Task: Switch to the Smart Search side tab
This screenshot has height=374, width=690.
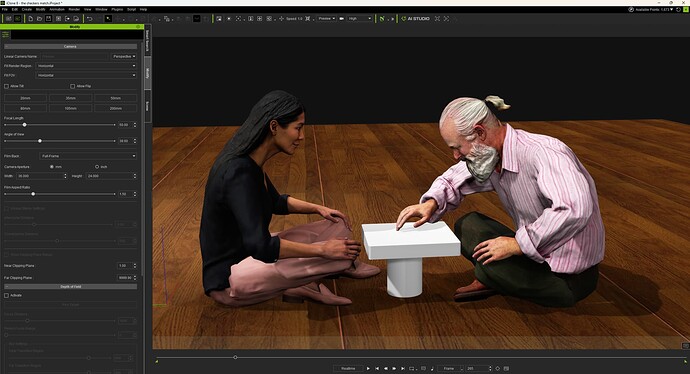Action: [147, 40]
